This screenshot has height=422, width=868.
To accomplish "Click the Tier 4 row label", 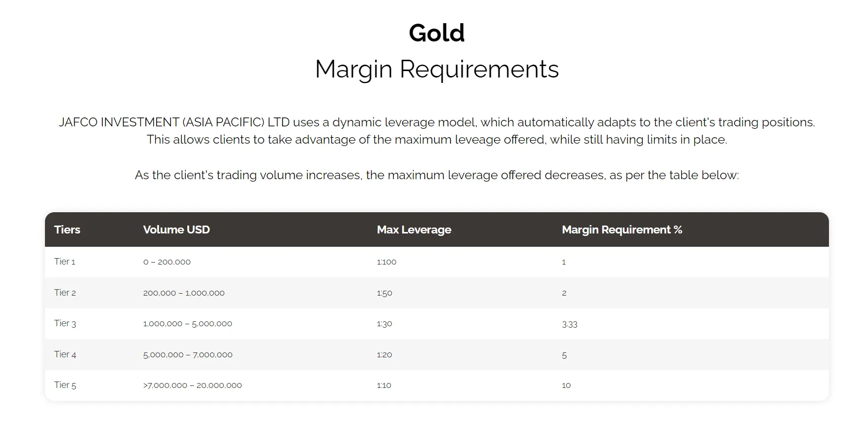I will click(x=65, y=354).
